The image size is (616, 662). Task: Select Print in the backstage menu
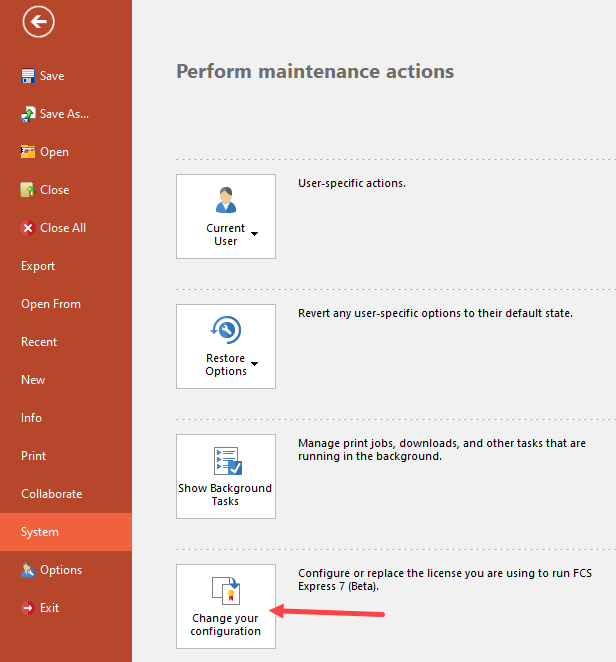pyautogui.click(x=33, y=456)
